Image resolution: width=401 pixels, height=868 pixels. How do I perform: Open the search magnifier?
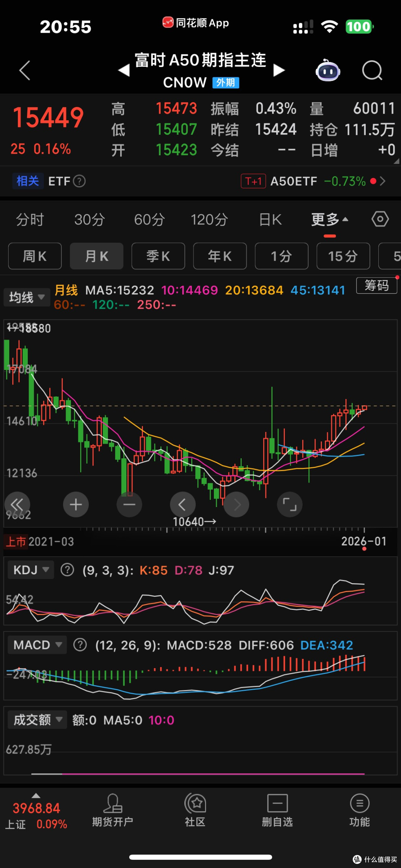372,70
